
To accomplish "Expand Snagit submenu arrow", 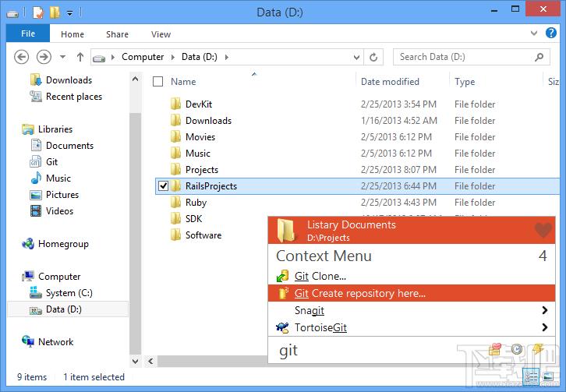I will click(x=544, y=310).
